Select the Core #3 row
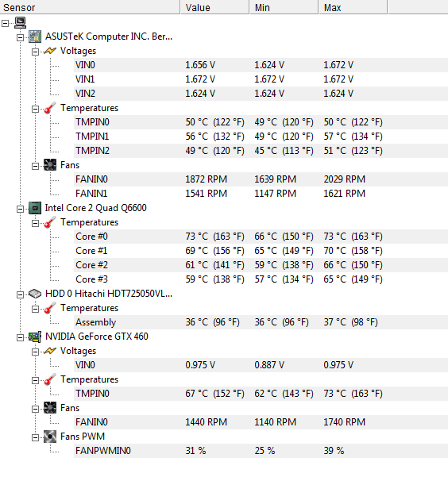 point(261,279)
